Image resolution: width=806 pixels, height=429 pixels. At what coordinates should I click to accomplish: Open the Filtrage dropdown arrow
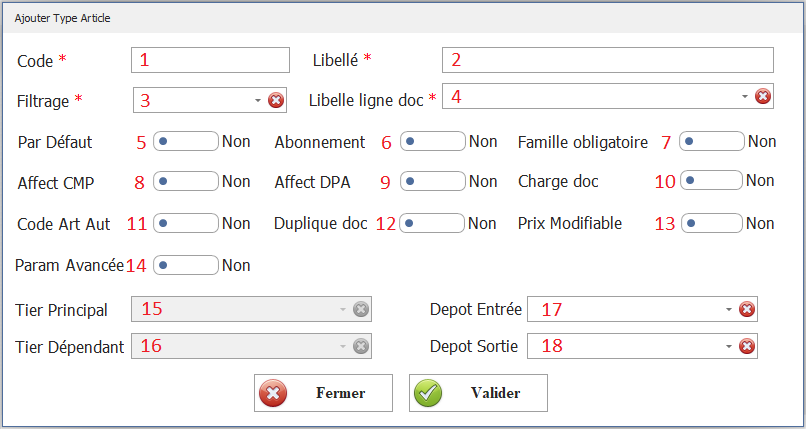(x=257, y=100)
